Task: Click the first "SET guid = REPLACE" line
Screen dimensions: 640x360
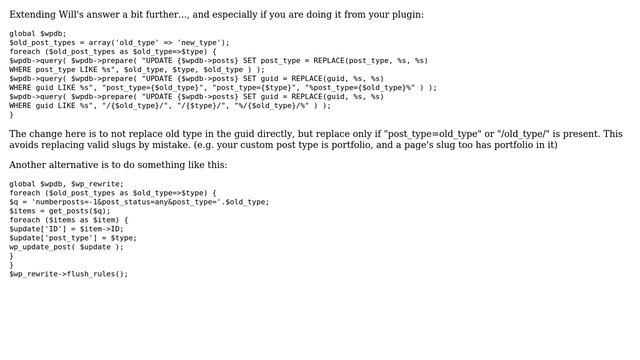Action: click(x=196, y=78)
